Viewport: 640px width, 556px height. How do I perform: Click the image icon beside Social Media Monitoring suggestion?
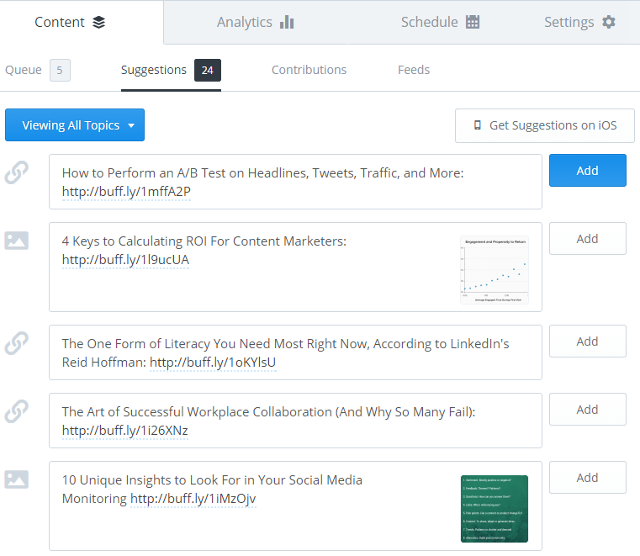[16, 479]
